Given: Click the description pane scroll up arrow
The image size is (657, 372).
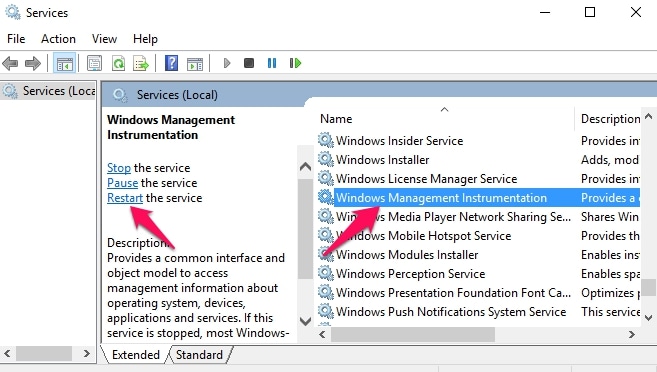Looking at the screenshot, I should pyautogui.click(x=305, y=167).
